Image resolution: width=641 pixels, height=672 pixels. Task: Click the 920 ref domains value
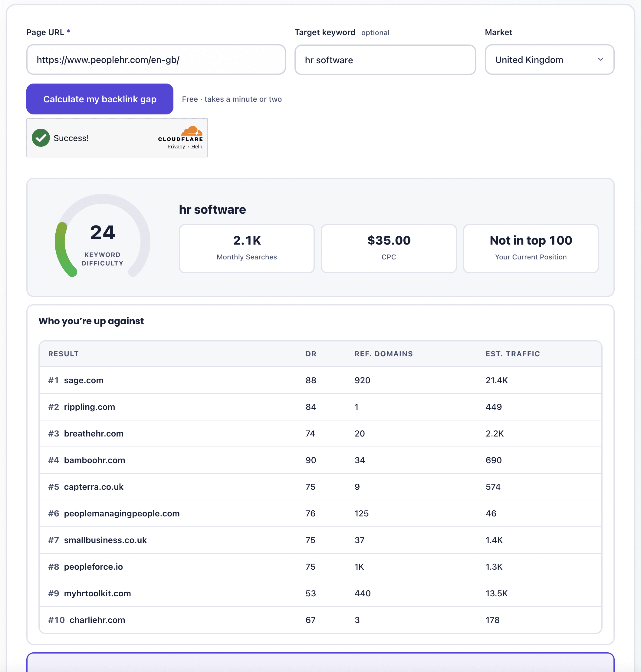pyautogui.click(x=363, y=380)
